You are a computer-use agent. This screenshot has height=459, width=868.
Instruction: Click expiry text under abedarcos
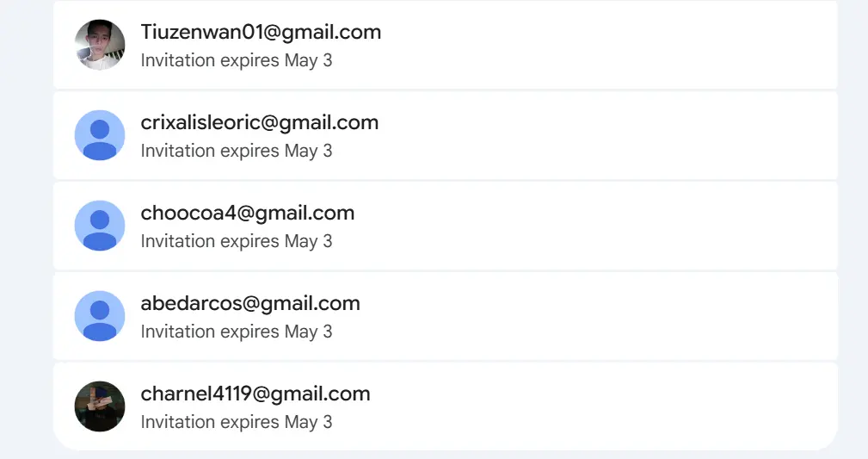coord(237,332)
